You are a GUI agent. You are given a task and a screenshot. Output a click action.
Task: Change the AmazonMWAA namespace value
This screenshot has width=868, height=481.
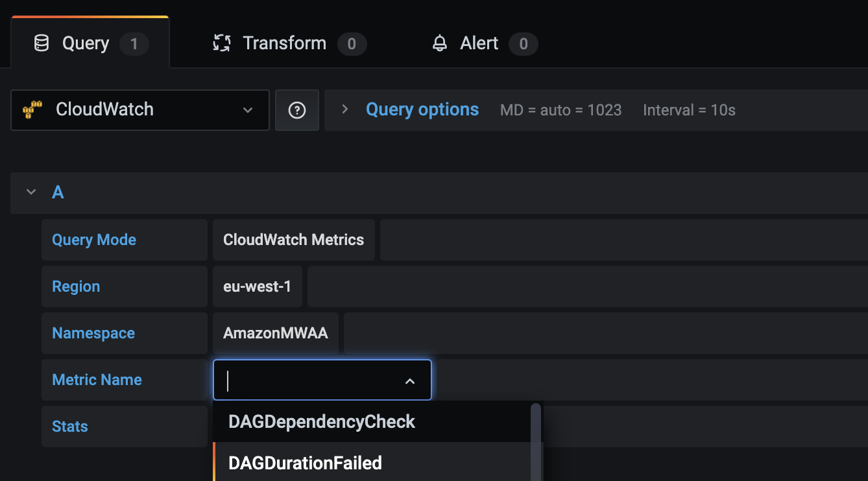coord(276,333)
